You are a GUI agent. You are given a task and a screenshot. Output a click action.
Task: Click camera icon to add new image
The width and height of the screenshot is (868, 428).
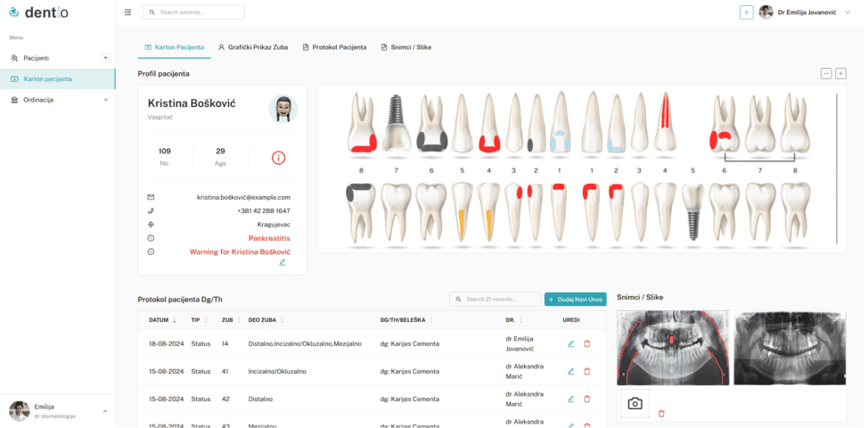click(635, 404)
